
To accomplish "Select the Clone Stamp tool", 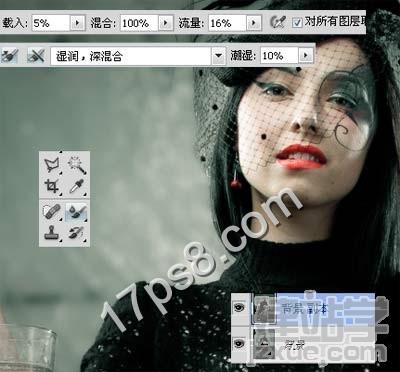I will (x=51, y=232).
